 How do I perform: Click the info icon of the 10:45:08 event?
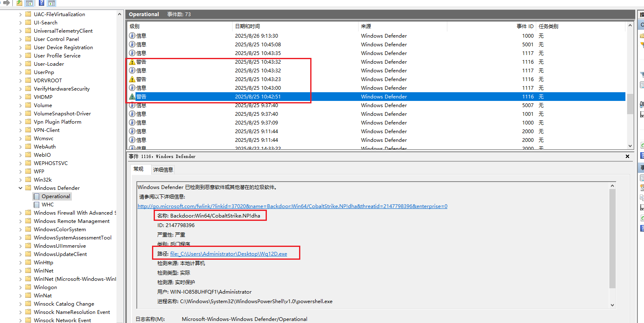point(132,45)
